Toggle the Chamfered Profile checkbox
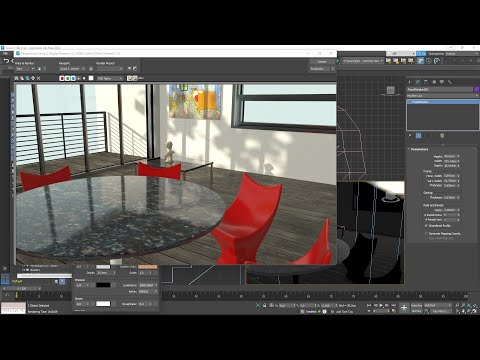Image resolution: width=480 pixels, height=360 pixels. coord(427,226)
